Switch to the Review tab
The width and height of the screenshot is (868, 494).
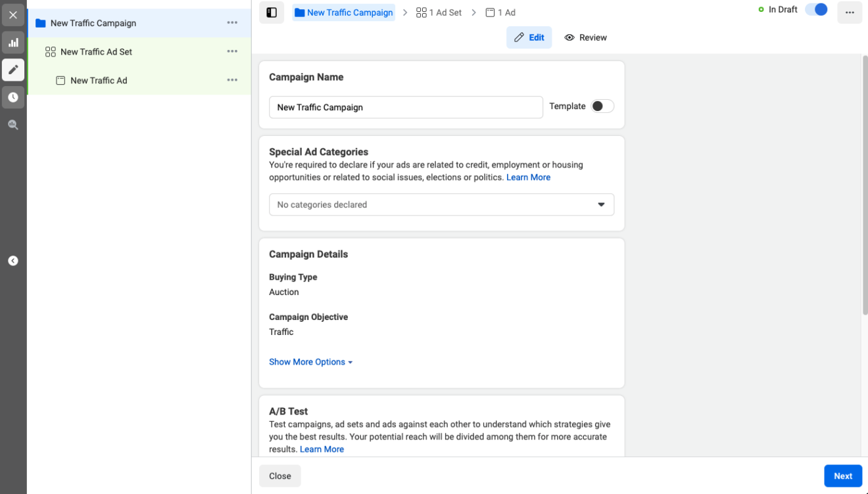coord(585,37)
